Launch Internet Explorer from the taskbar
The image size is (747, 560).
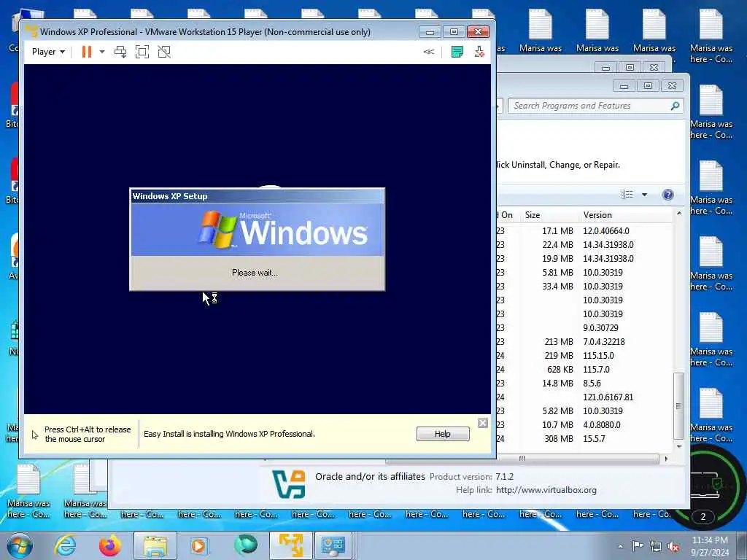(x=65, y=545)
